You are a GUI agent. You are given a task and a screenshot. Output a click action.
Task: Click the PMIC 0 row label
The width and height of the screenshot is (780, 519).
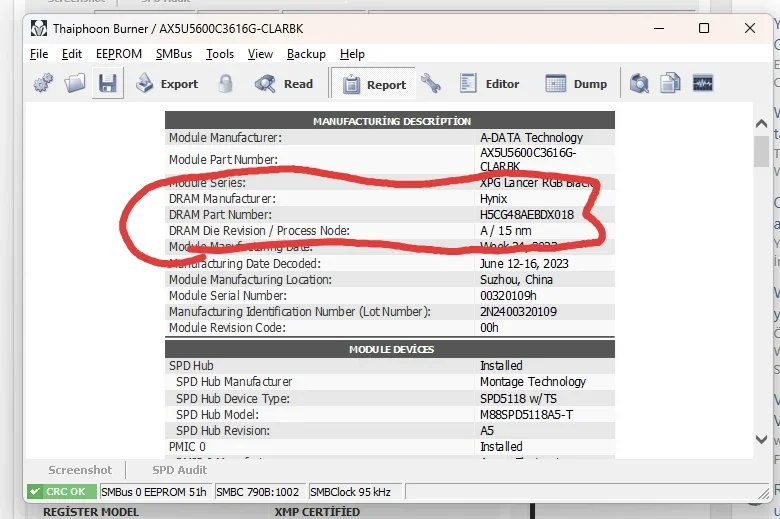(x=187, y=446)
